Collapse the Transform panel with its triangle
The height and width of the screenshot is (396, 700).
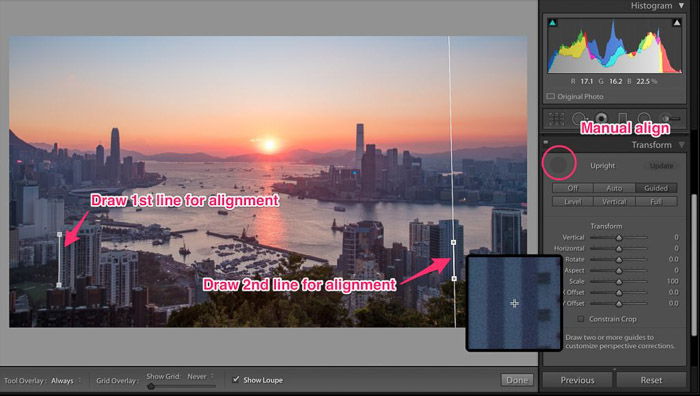tap(681, 145)
